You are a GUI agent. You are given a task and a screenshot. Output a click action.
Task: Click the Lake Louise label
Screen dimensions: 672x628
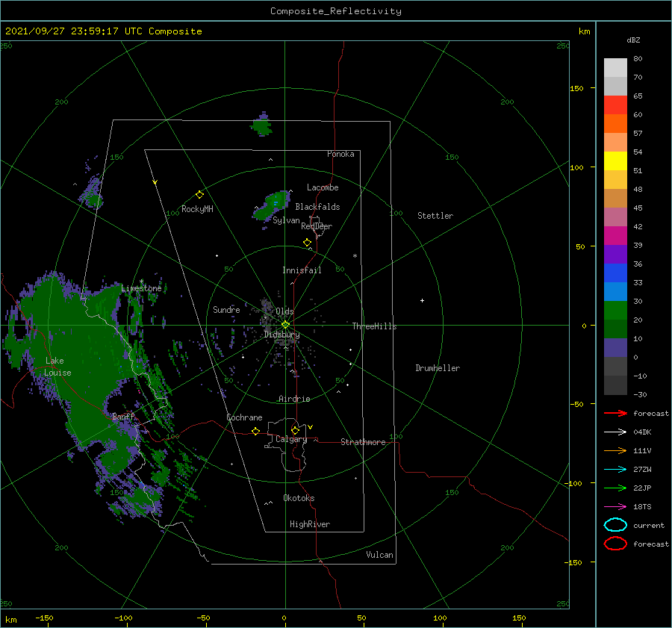(57, 367)
